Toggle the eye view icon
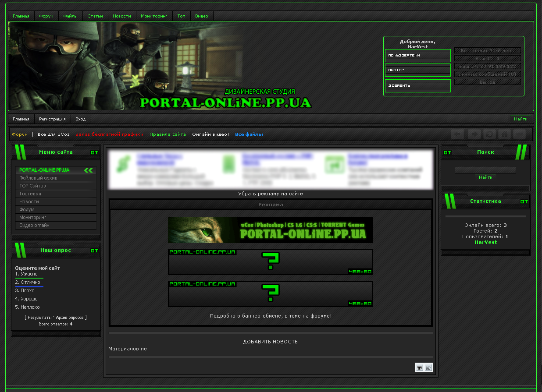 coord(420,367)
